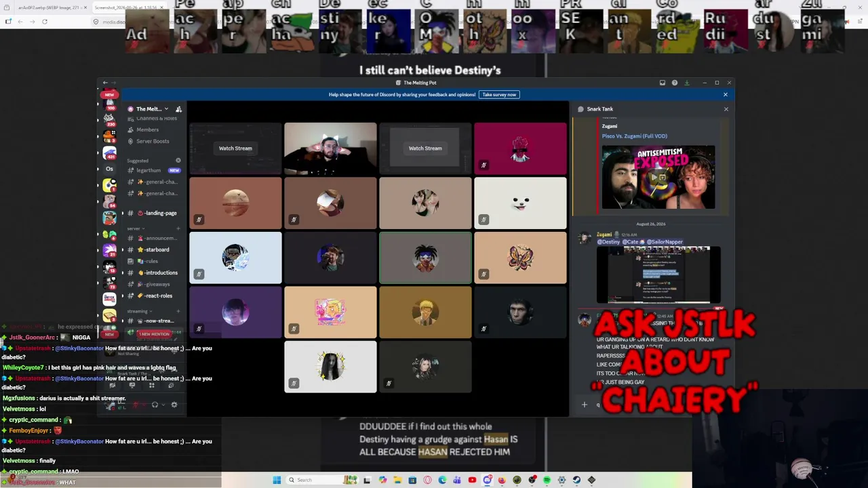
Task: Close the Snark Tank chat panel
Action: pos(726,109)
